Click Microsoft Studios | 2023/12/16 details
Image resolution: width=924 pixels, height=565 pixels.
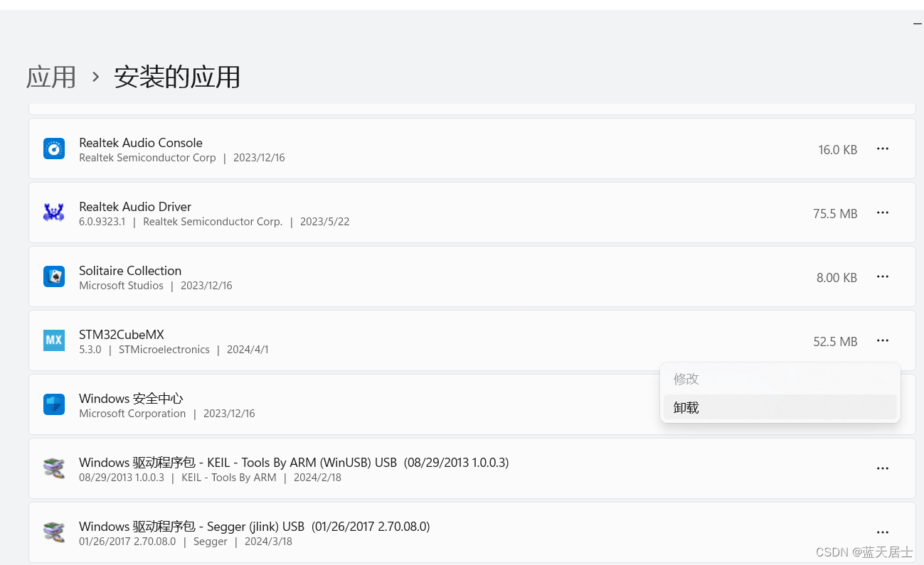click(x=156, y=286)
